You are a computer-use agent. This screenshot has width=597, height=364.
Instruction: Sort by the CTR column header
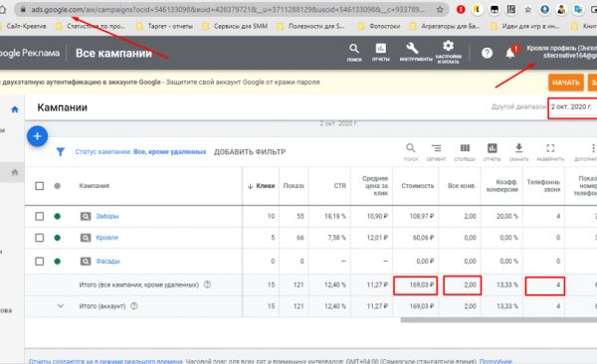tap(340, 186)
